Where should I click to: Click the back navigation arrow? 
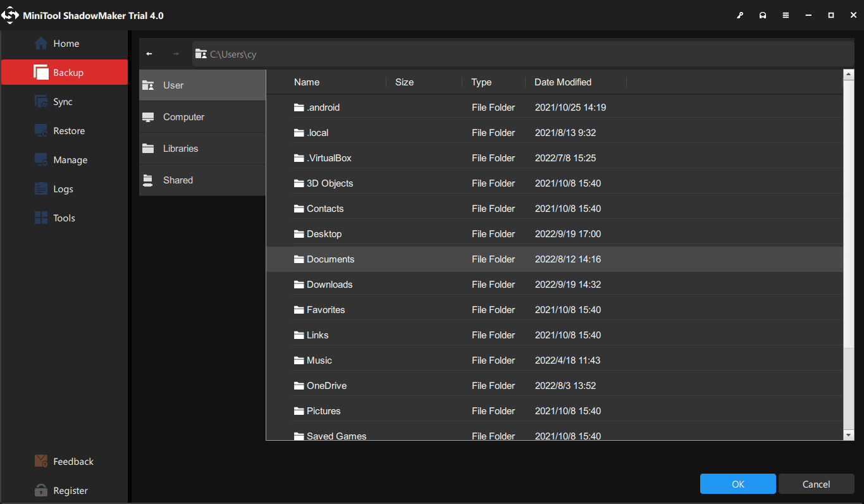click(149, 54)
